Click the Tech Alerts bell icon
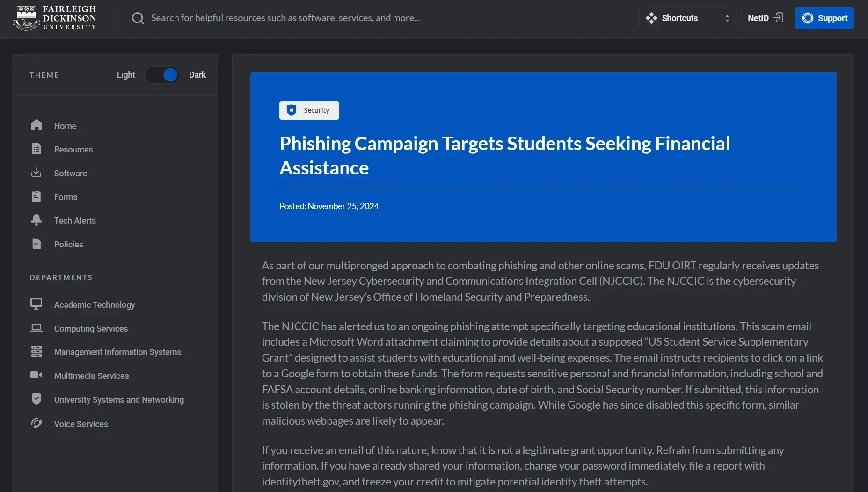 pyautogui.click(x=36, y=220)
